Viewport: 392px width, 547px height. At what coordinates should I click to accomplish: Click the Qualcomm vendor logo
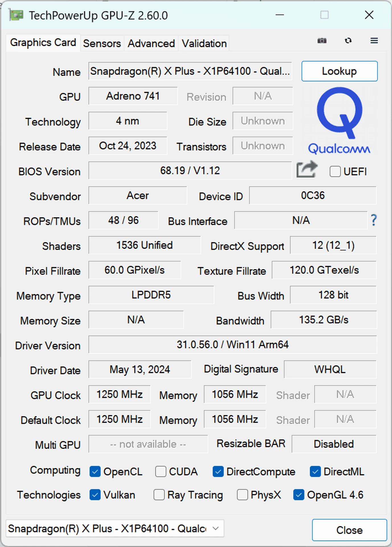click(339, 121)
